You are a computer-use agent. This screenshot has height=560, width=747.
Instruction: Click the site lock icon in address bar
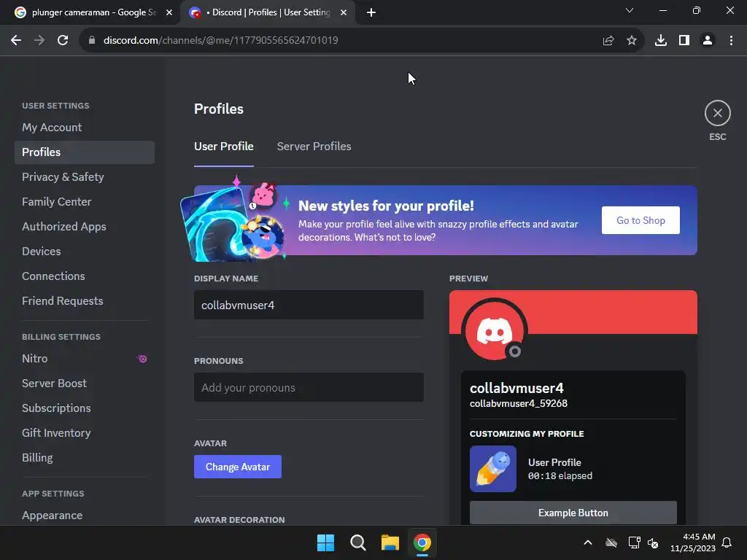[x=92, y=41]
